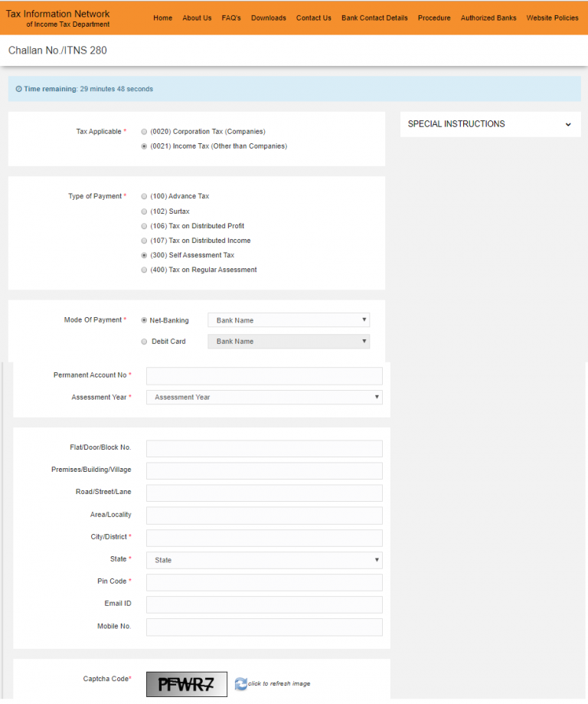Choose Debit Card as payment mode
588x704 pixels.
click(x=144, y=342)
